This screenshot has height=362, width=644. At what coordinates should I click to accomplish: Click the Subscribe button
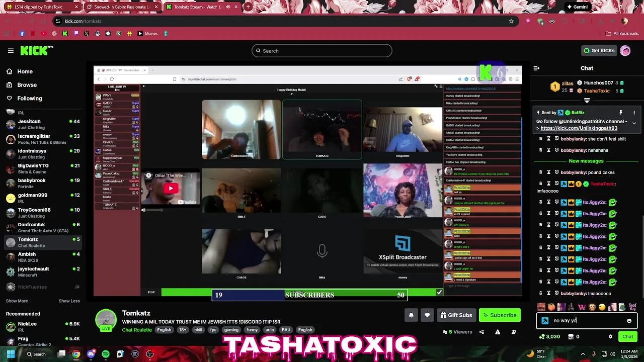click(x=500, y=315)
